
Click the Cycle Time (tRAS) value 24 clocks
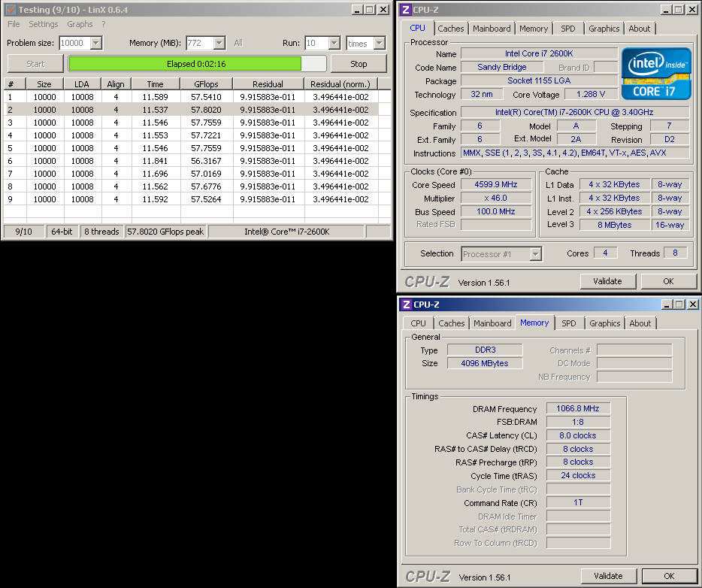click(578, 476)
